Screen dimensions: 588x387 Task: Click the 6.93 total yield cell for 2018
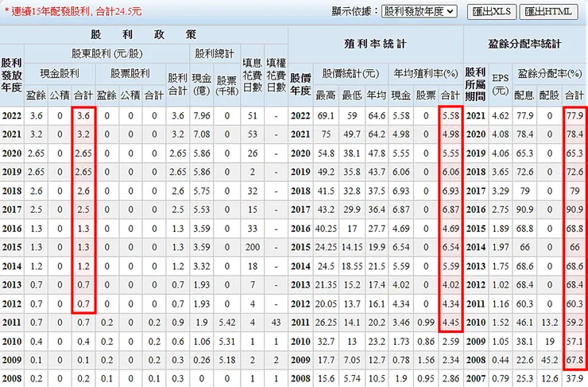[451, 191]
